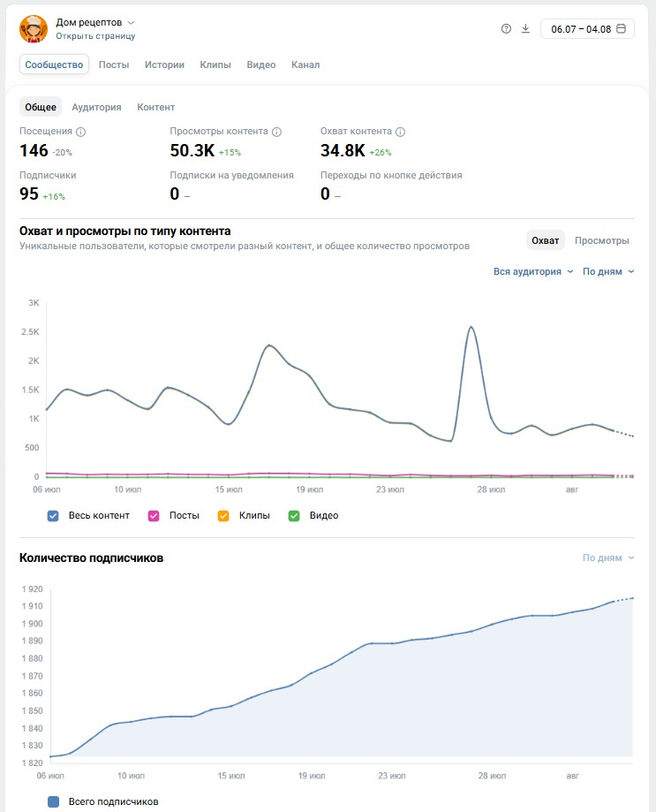The width and height of the screenshot is (656, 812).
Task: Click the info icon beside Охват контента
Action: [401, 132]
